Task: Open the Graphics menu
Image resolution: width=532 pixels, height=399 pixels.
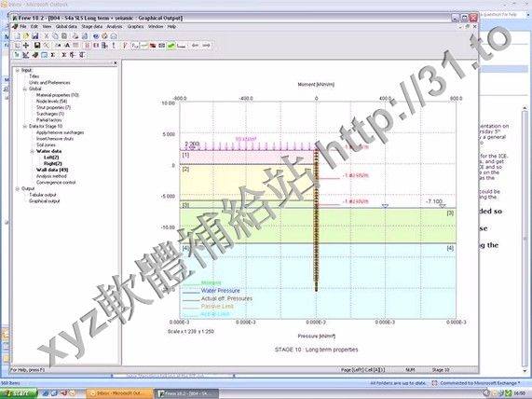Action: [135, 26]
